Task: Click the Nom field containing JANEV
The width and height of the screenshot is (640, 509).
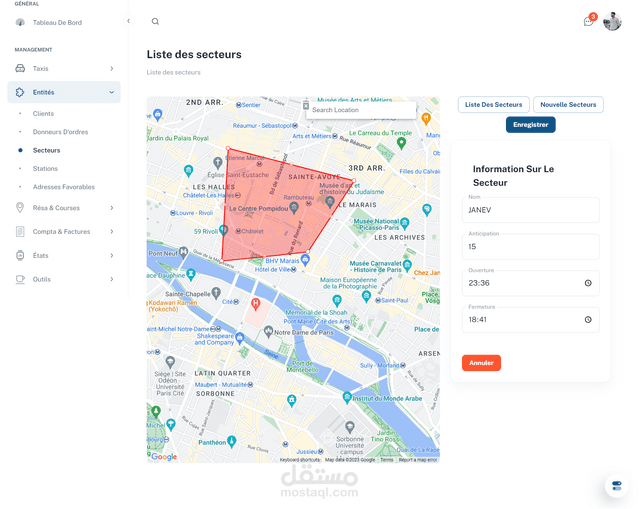Action: point(531,210)
